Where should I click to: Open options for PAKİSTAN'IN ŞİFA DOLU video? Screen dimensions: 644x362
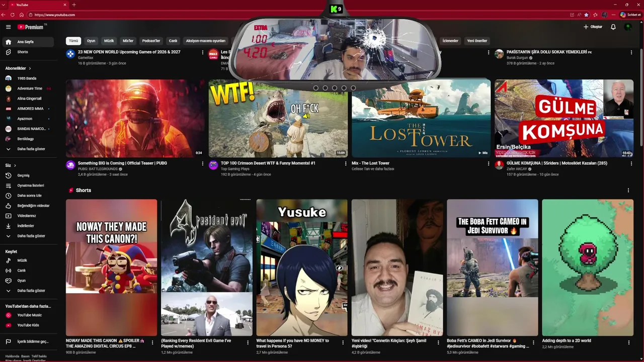pos(631,52)
